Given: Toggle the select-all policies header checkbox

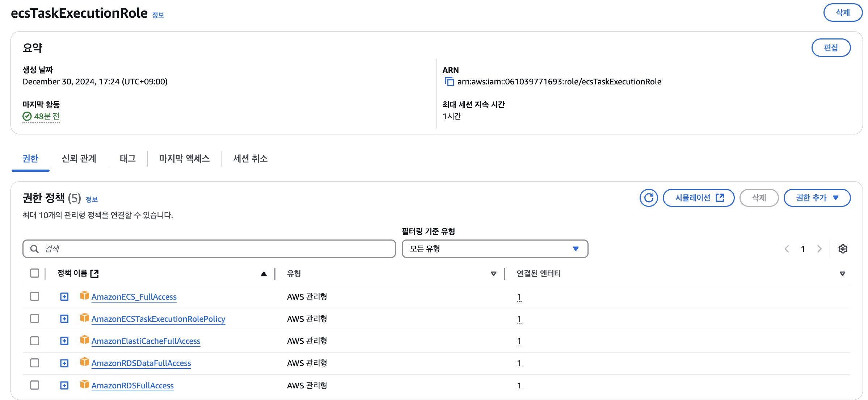Looking at the screenshot, I should (35, 273).
